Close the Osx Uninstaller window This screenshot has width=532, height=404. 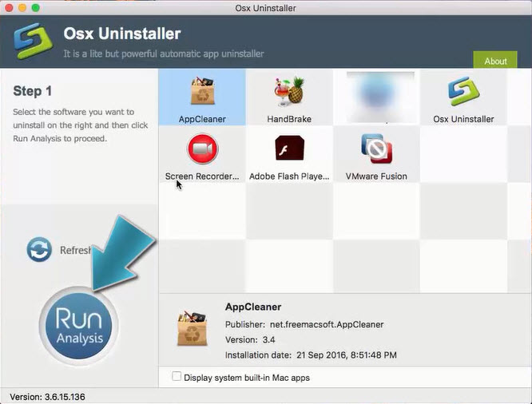[x=9, y=8]
